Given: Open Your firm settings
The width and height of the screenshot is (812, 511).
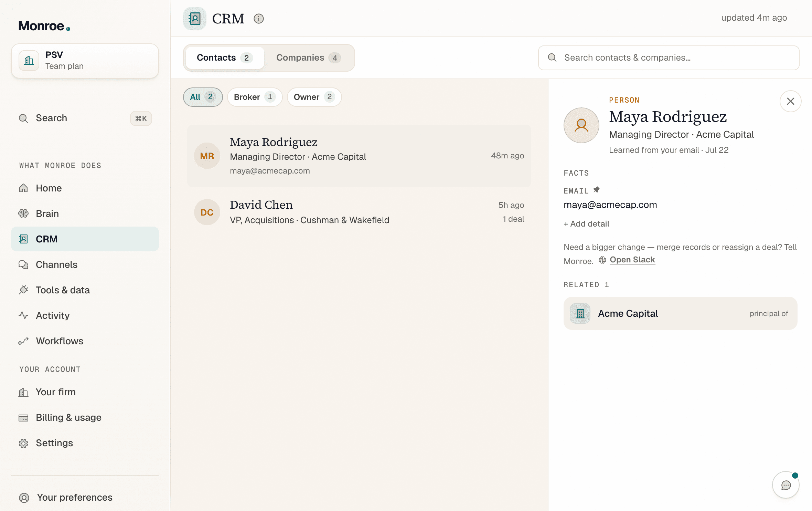Looking at the screenshot, I should point(85,392).
